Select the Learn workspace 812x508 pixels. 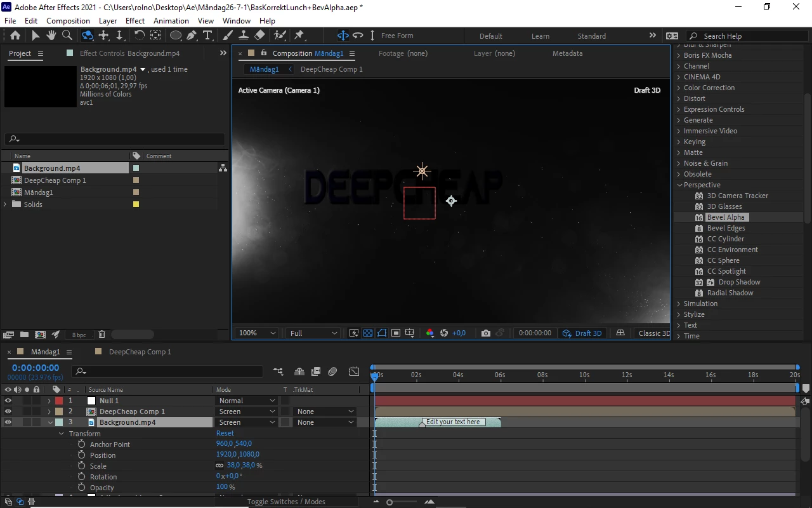pyautogui.click(x=540, y=36)
